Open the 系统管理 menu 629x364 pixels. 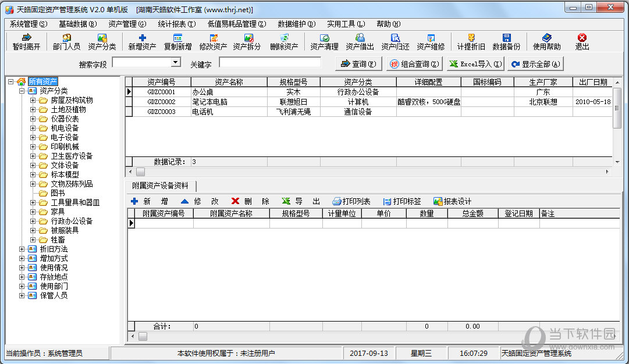click(x=29, y=24)
